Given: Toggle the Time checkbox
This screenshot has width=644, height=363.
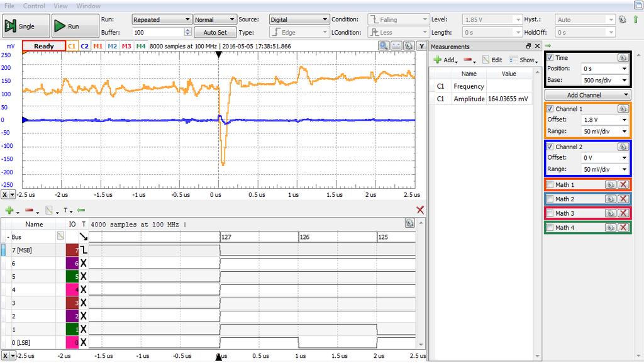Looking at the screenshot, I should coord(550,57).
